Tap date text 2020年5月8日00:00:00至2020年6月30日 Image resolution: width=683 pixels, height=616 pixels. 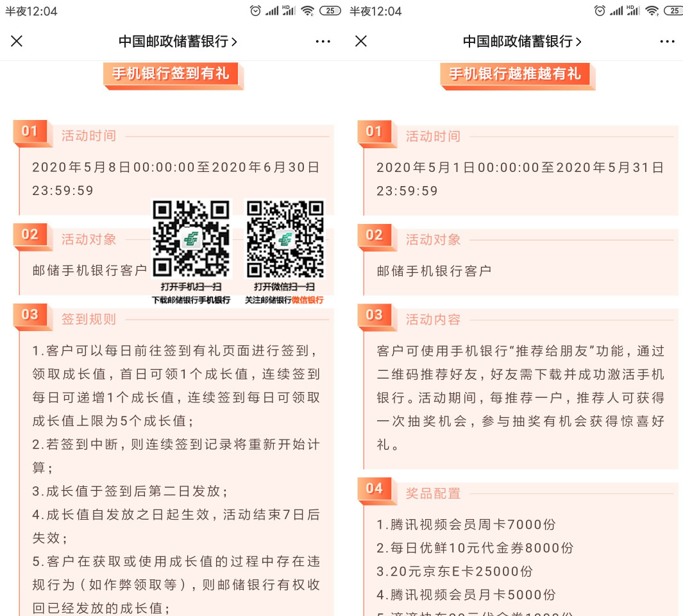(176, 167)
